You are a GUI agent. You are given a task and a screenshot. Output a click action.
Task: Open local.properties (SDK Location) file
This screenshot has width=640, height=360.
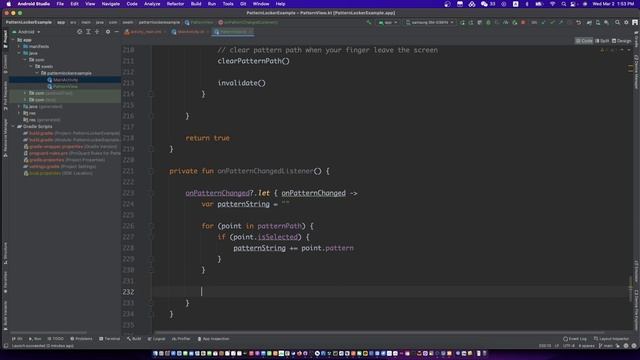click(x=58, y=173)
